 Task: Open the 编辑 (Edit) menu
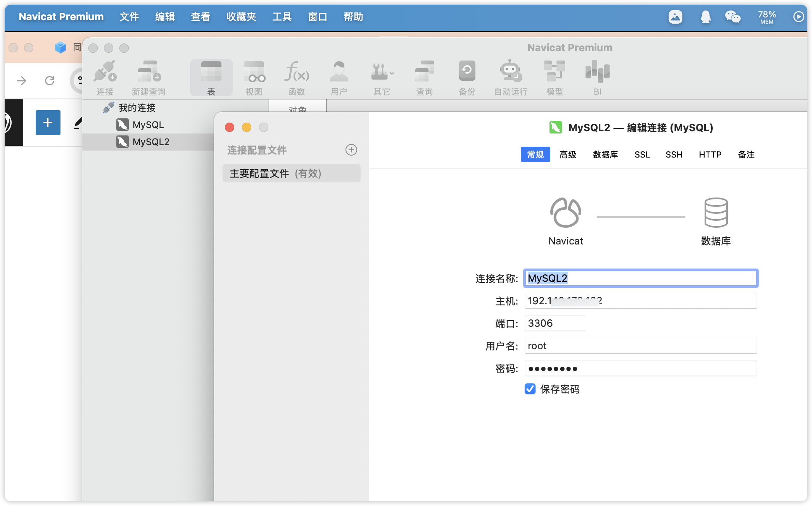pos(165,17)
